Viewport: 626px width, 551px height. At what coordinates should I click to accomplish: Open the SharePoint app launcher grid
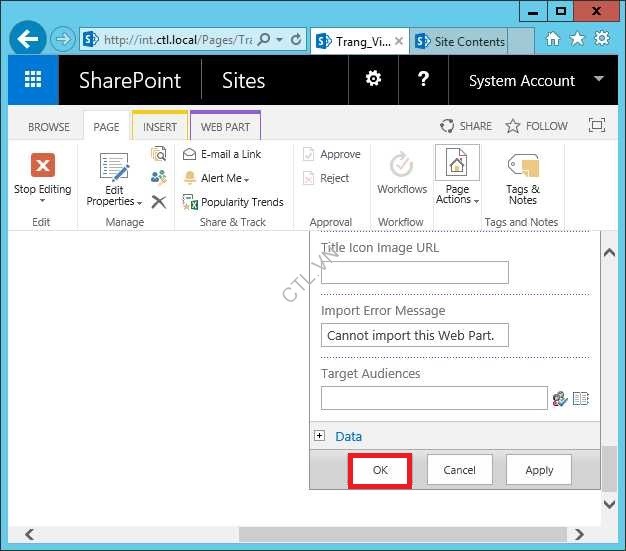tap(33, 80)
